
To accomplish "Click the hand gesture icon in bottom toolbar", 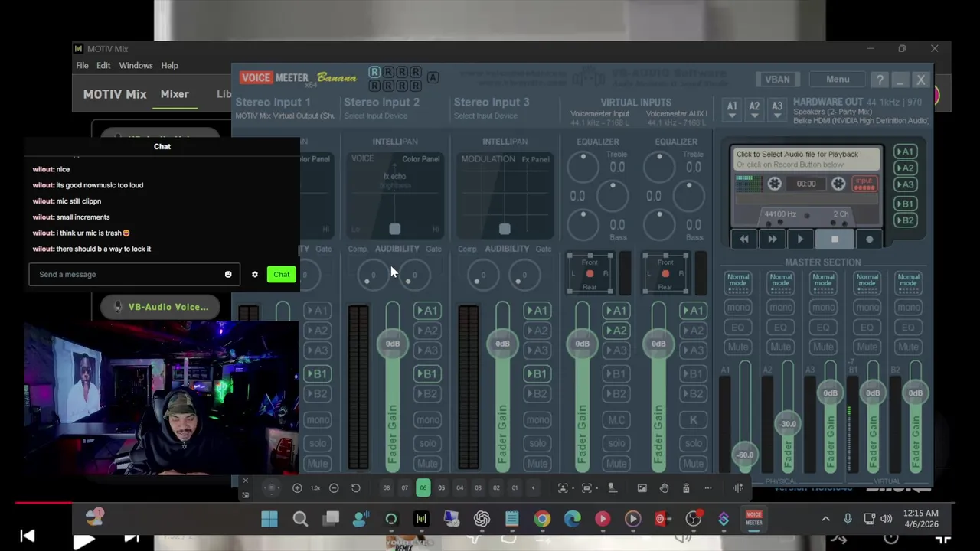I will point(664,488).
